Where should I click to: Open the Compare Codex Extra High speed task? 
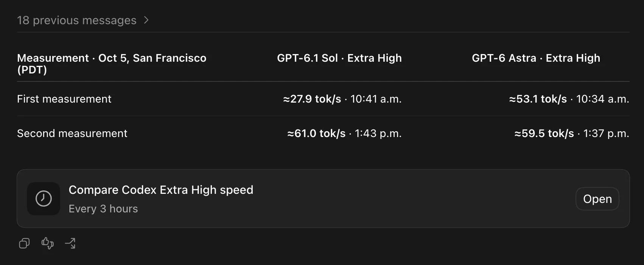click(597, 199)
